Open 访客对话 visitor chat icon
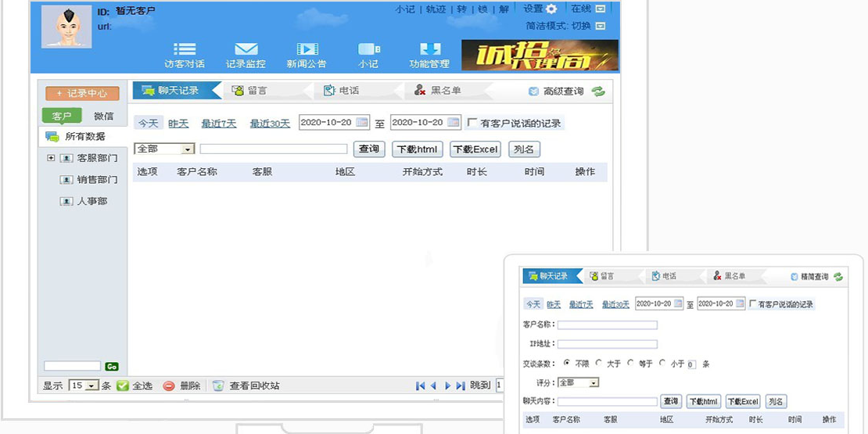Image resolution: width=868 pixels, height=434 pixels. tap(185, 50)
